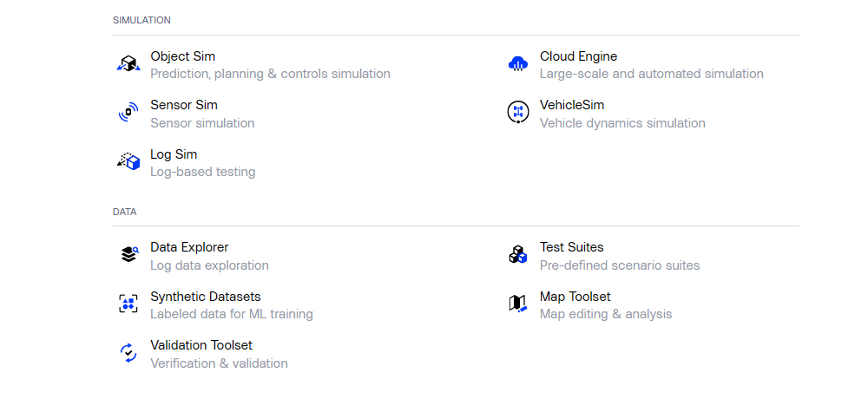
Task: Click the VehicleSim circular icon
Action: pyautogui.click(x=518, y=113)
